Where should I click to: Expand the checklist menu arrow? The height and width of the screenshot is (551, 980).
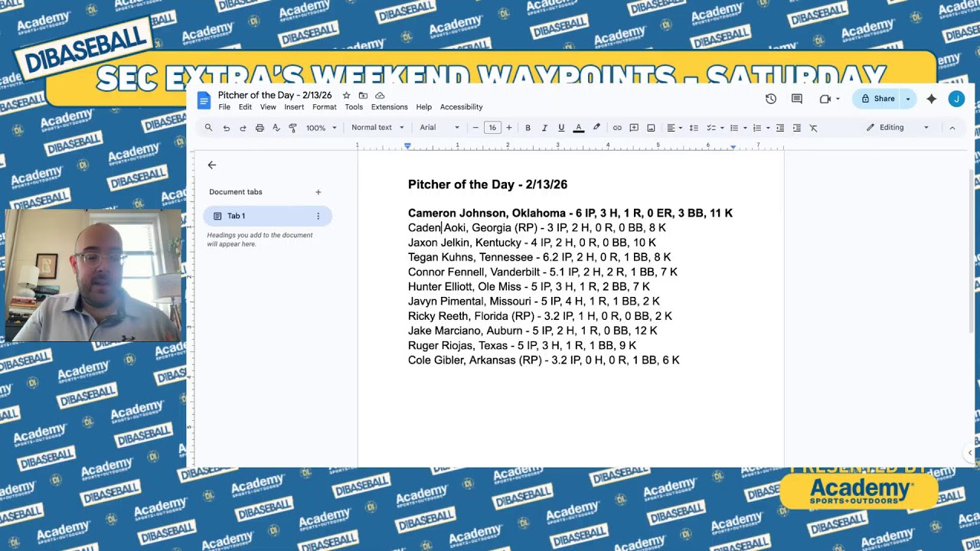[721, 128]
